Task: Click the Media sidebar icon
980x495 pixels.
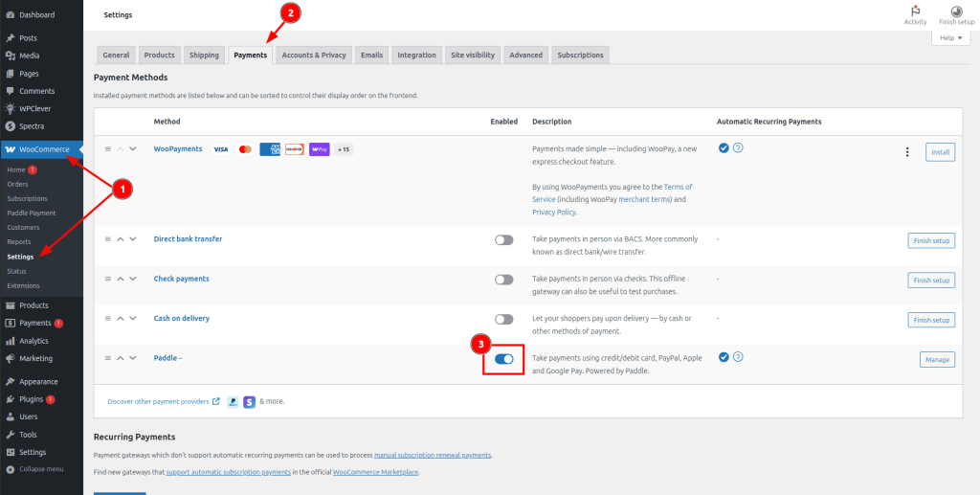Action: 10,56
